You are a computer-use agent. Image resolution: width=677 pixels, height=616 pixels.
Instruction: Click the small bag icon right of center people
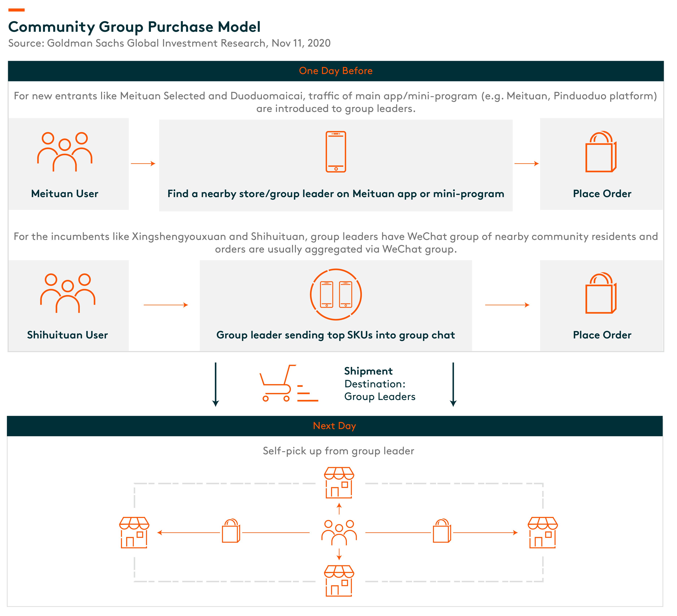click(x=442, y=531)
